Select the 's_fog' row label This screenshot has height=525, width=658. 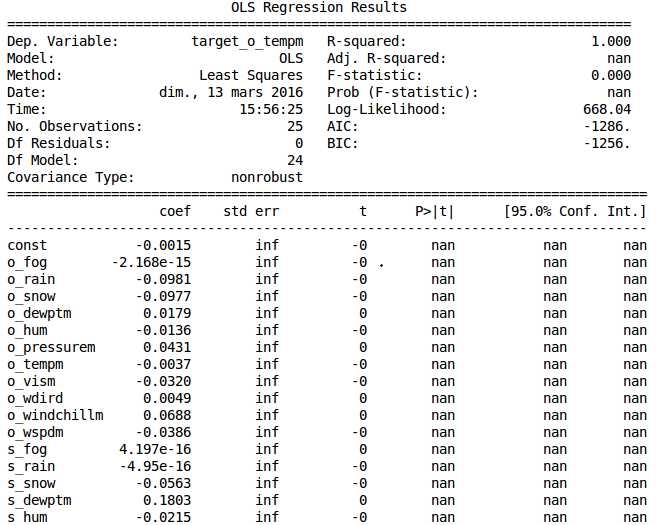(27, 450)
